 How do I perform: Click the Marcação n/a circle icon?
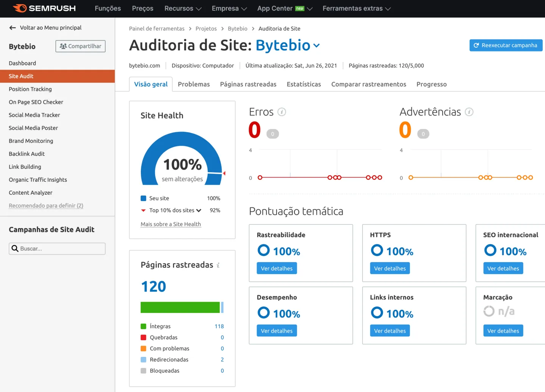489,311
